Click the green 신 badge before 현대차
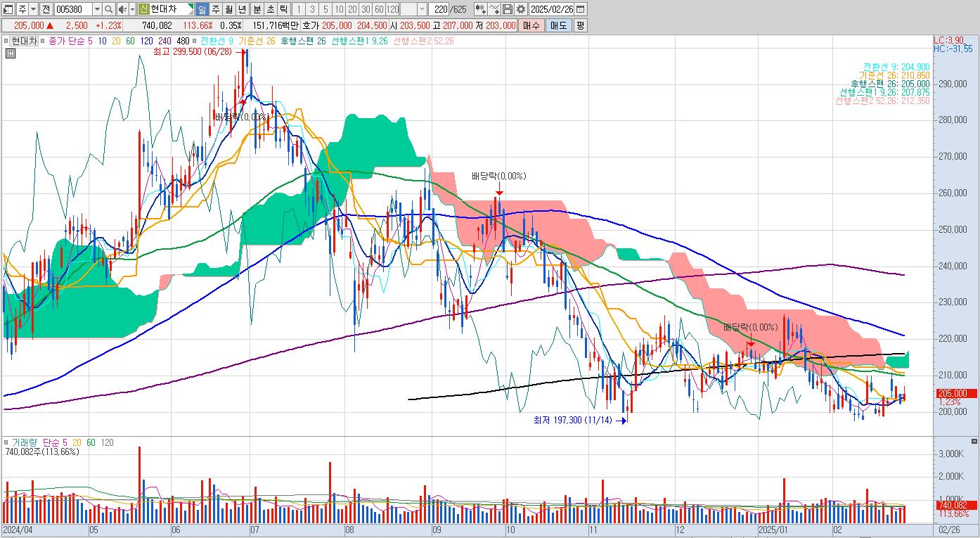The image size is (980, 538). (x=143, y=9)
